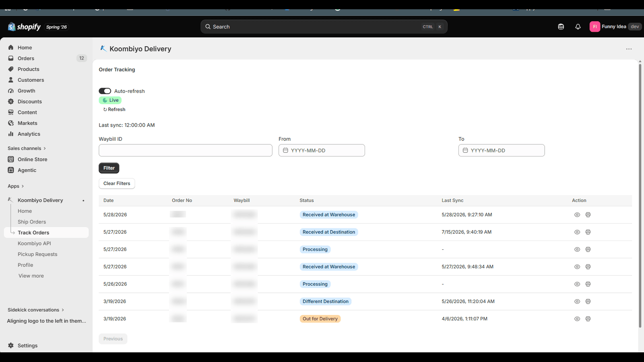Open Koombiyo Delivery's Home subpage

(x=25, y=211)
